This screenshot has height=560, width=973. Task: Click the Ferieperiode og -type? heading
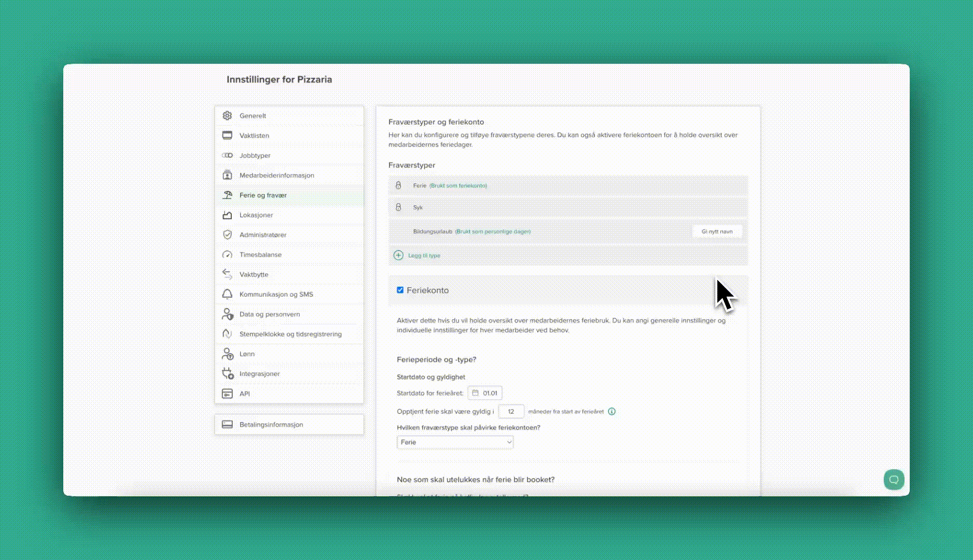pyautogui.click(x=436, y=359)
